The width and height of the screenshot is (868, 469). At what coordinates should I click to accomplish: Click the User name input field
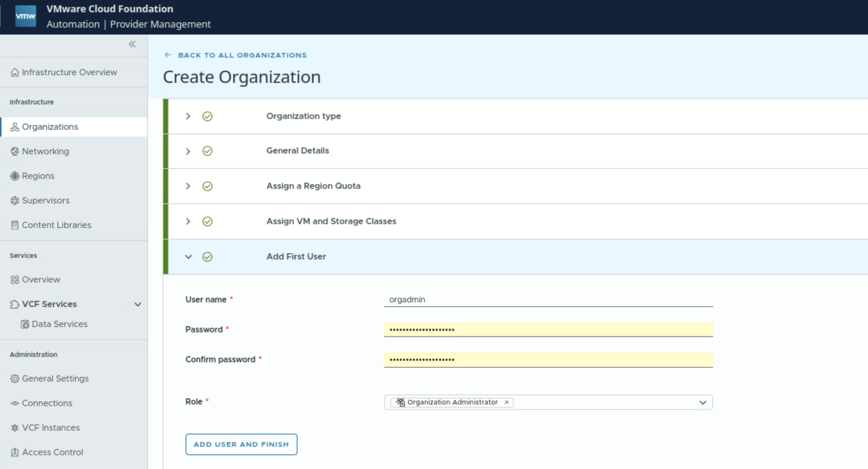click(548, 299)
